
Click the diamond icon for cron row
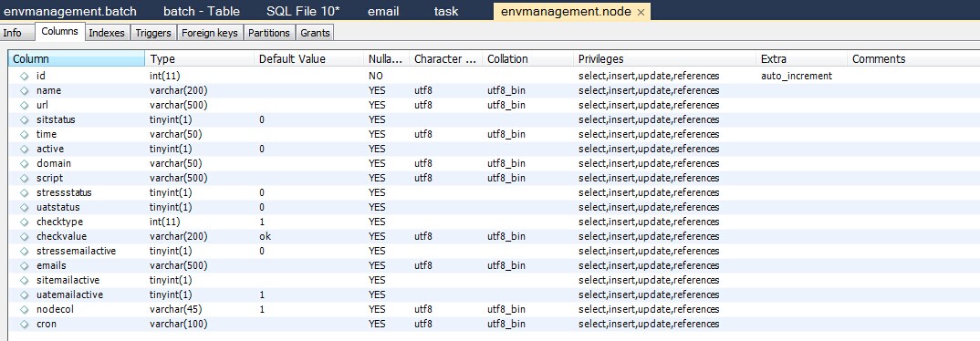[25, 325]
